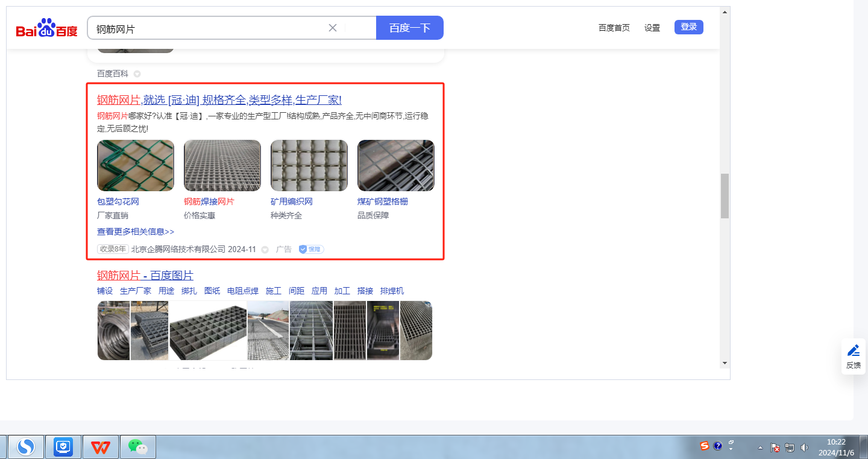This screenshot has width=868, height=459.
Task: Open 百度首页 link in the header
Action: [614, 28]
